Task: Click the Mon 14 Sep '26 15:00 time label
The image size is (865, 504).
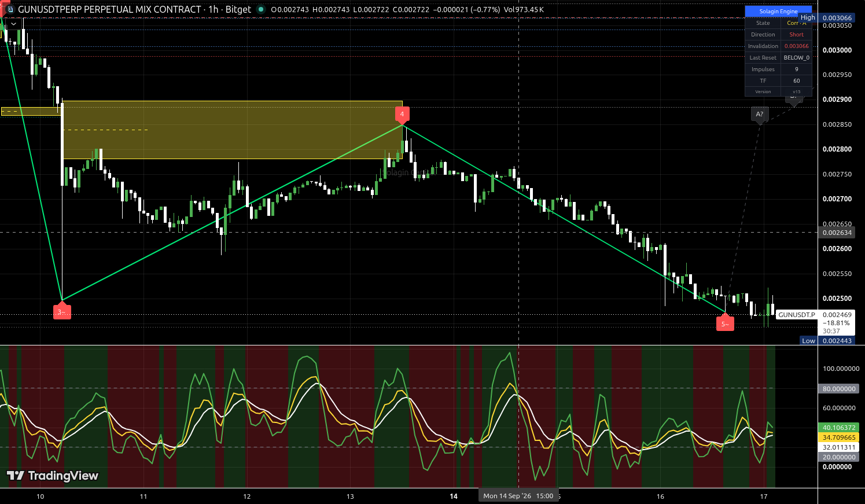Action: click(518, 496)
